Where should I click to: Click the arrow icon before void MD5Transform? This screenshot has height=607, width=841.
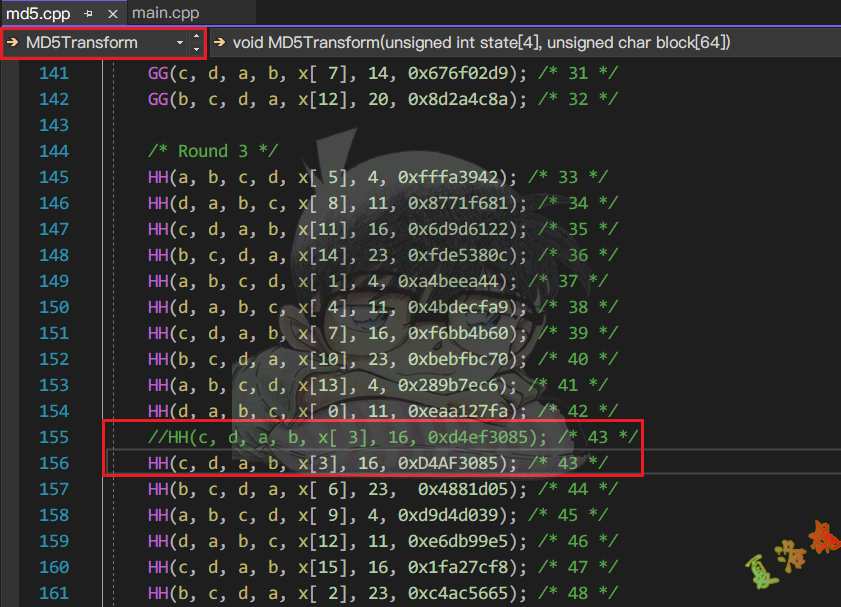(x=219, y=43)
